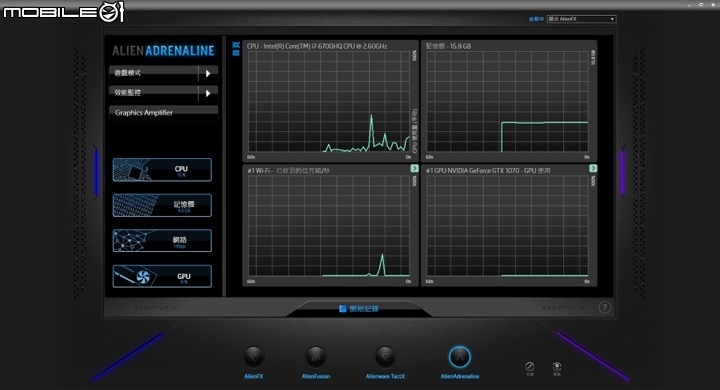Expand the game mode (遊戲模式) menu arrow

click(208, 73)
